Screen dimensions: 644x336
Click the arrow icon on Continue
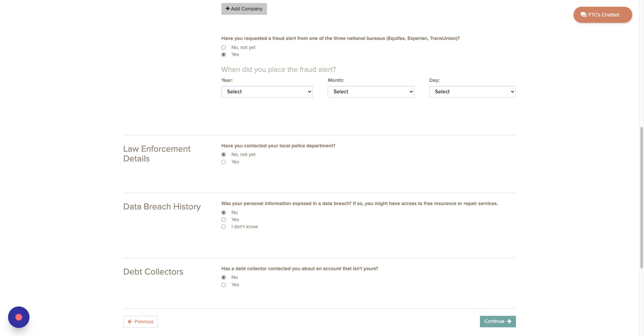[509, 322]
